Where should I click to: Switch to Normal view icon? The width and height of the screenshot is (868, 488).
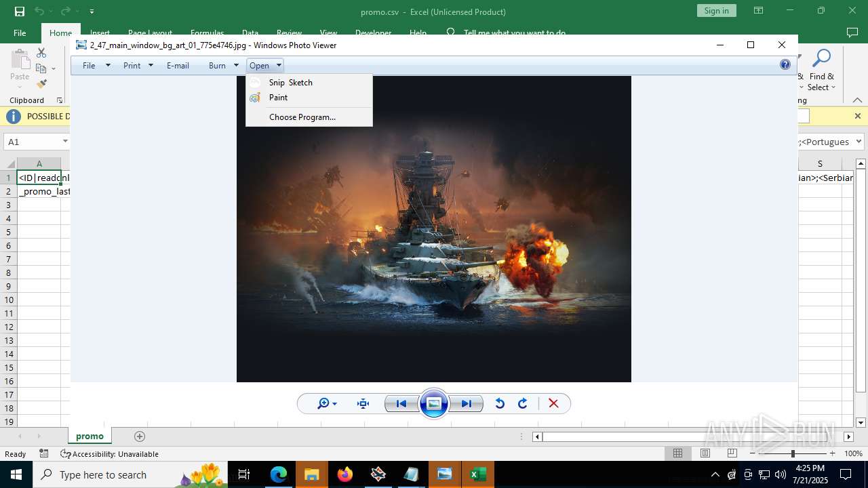(677, 453)
